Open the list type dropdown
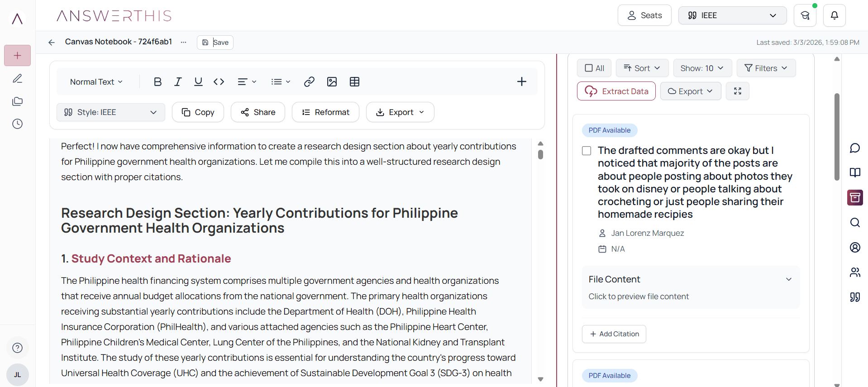The width and height of the screenshot is (868, 387). click(x=281, y=82)
